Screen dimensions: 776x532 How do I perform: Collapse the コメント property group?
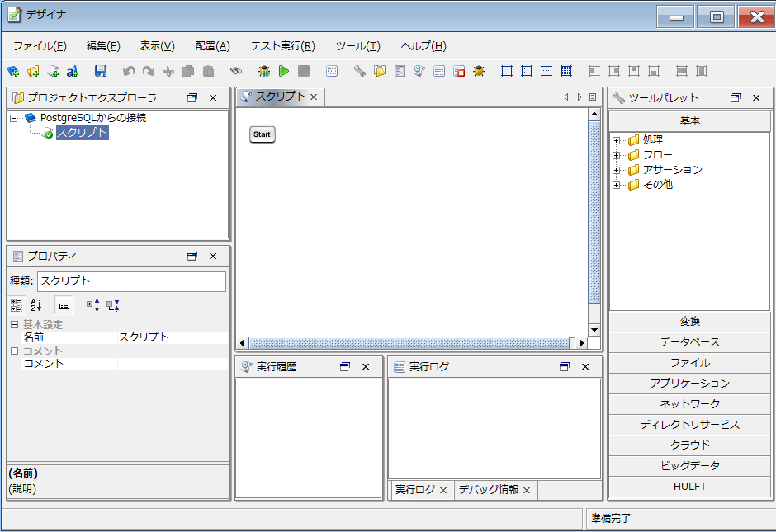coord(14,351)
